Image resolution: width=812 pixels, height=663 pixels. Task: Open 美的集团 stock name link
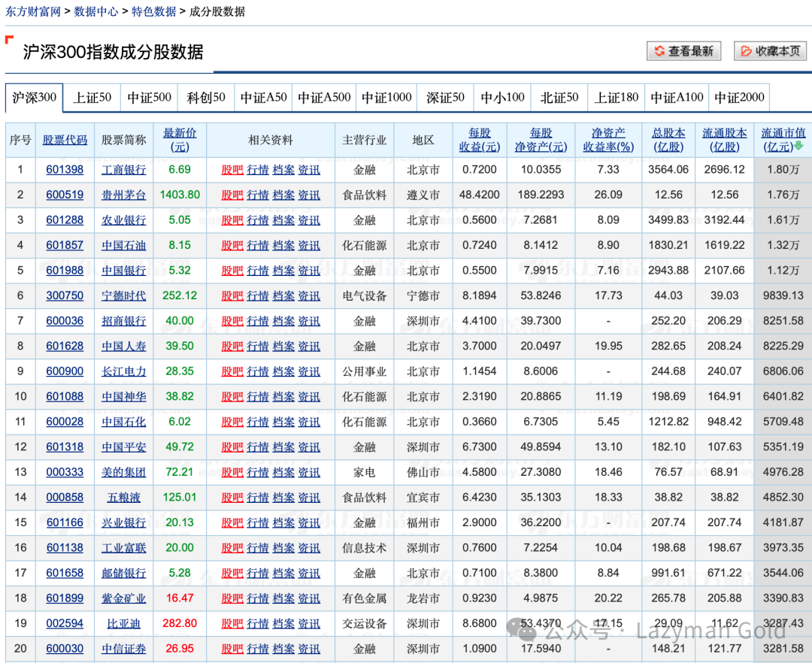click(124, 473)
